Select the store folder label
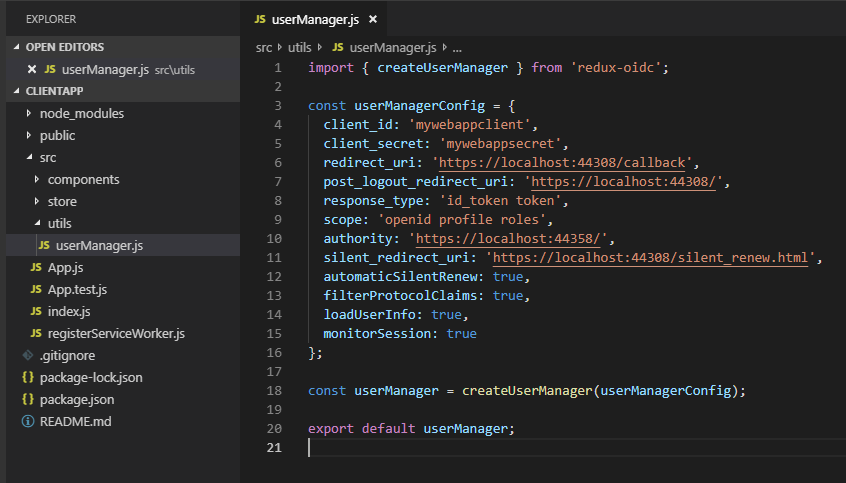846x483 pixels. [62, 202]
